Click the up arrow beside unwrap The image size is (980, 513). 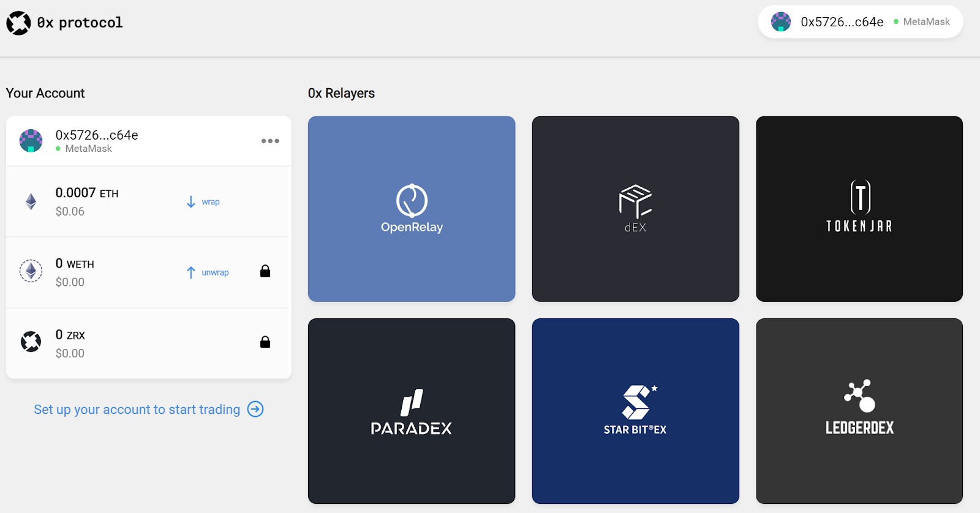tap(191, 272)
